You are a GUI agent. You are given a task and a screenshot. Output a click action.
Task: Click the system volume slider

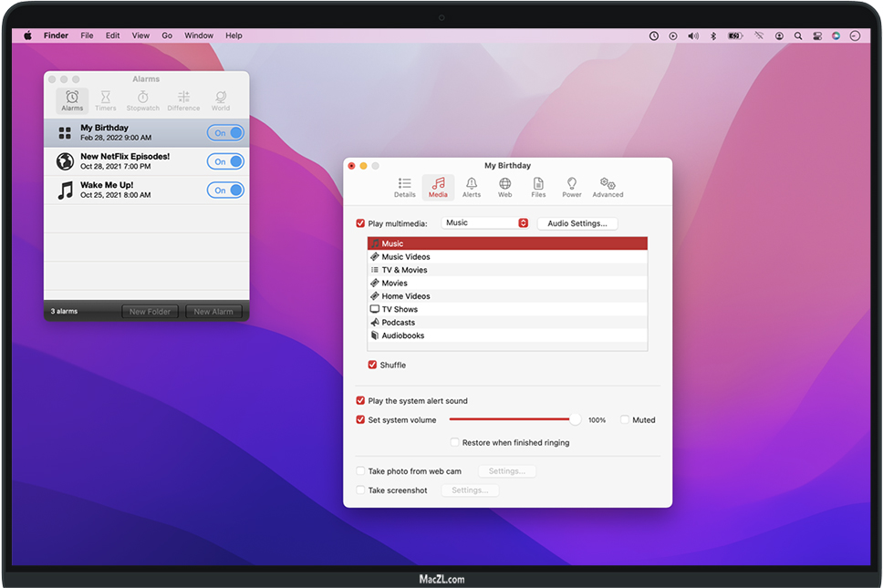point(513,420)
